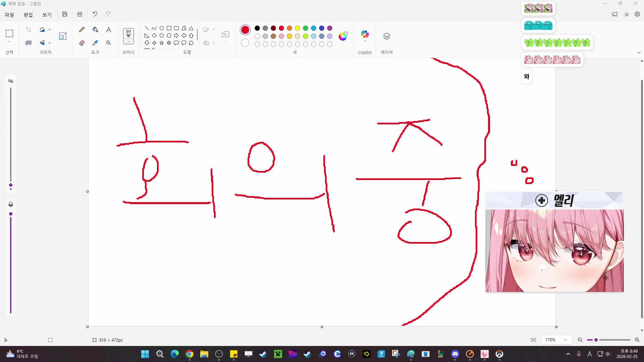Select the five-pointed star shape

coord(162,43)
